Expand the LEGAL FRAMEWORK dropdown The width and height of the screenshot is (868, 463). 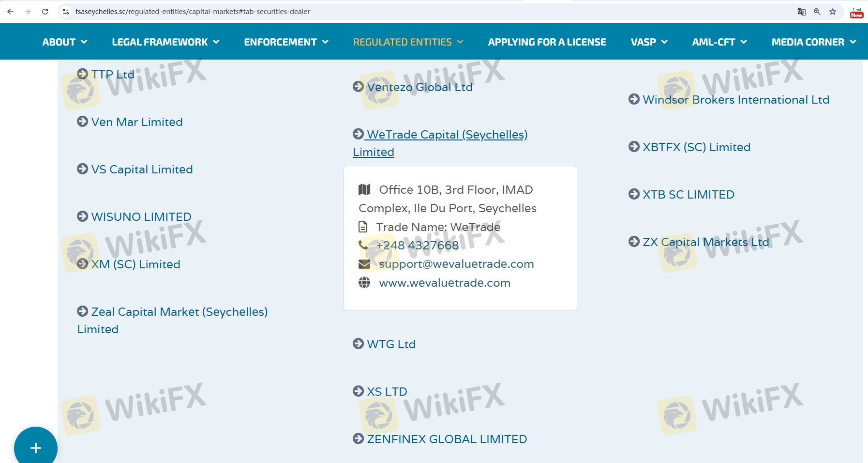(165, 42)
